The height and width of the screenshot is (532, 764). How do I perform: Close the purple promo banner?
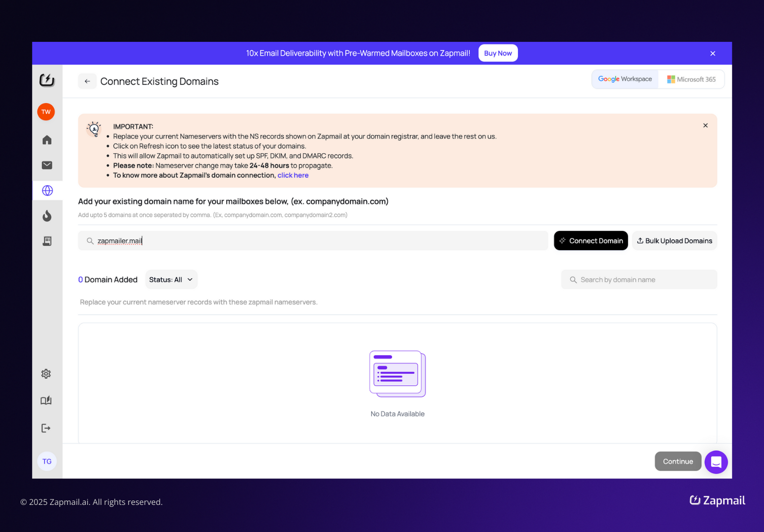click(x=713, y=54)
